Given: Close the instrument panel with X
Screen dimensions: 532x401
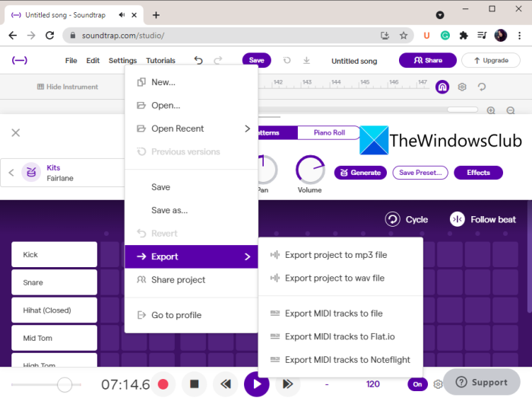Looking at the screenshot, I should [16, 132].
